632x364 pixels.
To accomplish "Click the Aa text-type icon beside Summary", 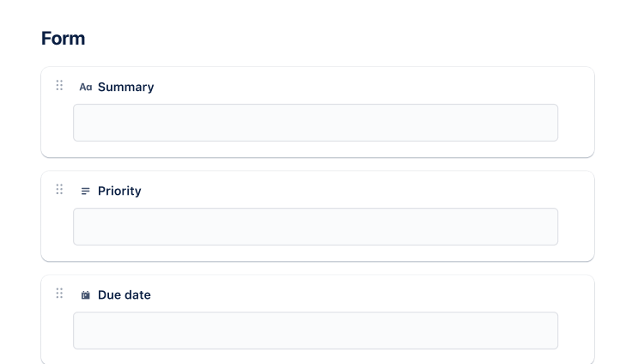I will [x=85, y=87].
